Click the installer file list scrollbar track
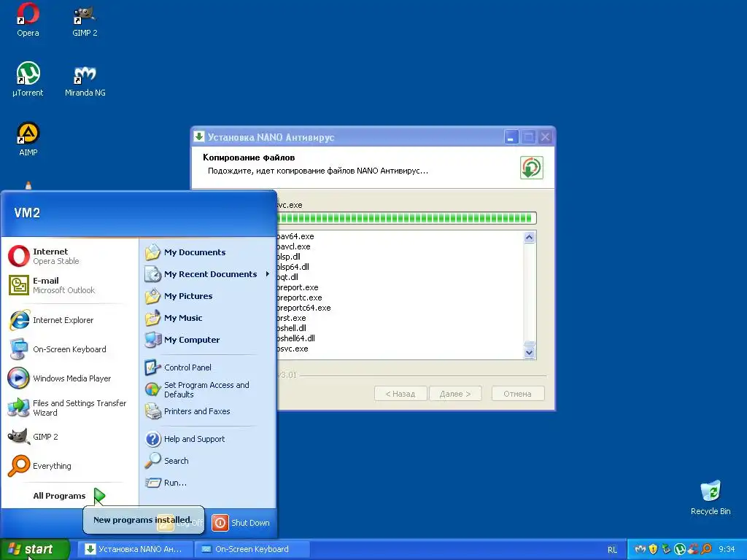747x560 pixels. (530, 293)
